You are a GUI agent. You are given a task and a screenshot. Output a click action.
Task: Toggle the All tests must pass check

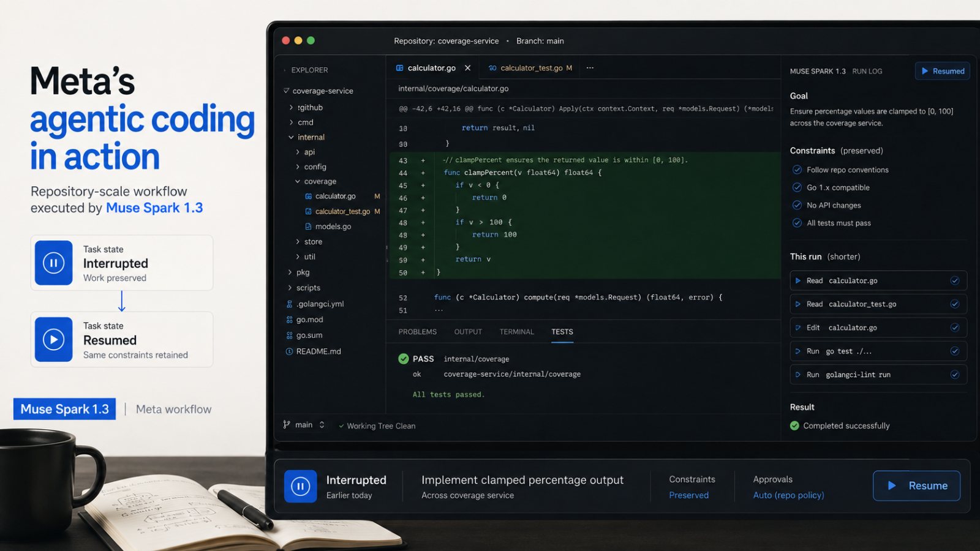797,223
